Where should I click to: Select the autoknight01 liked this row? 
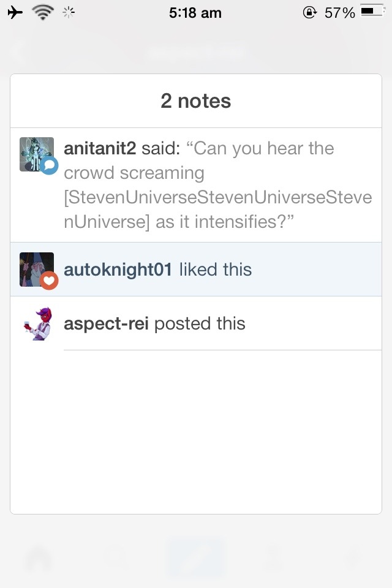[196, 269]
